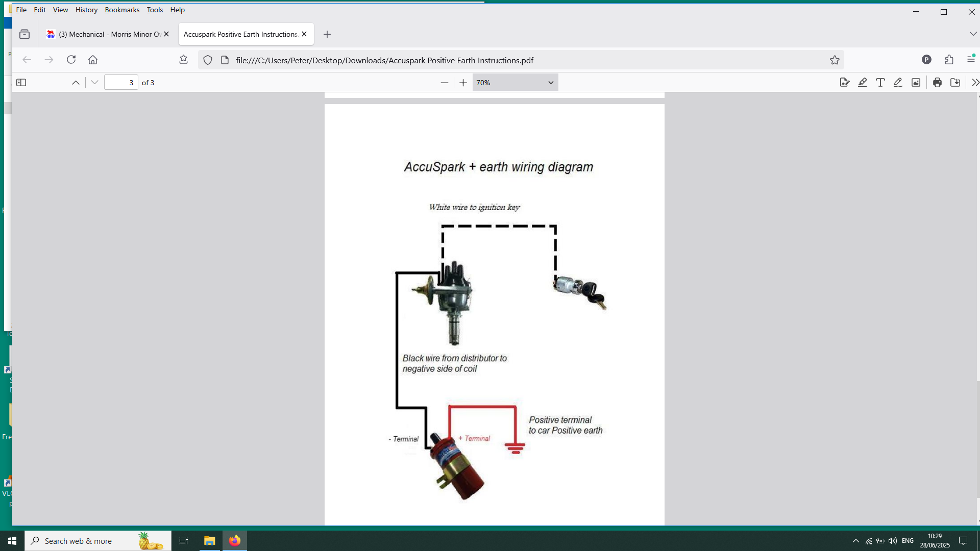The width and height of the screenshot is (980, 551).
Task: Open the clock and date flyout
Action: pos(935,541)
